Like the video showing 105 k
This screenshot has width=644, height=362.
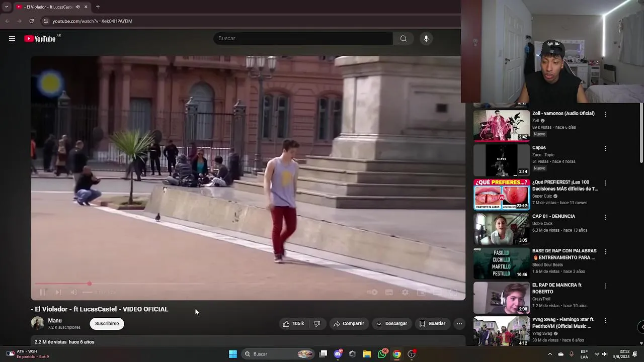[293, 324]
